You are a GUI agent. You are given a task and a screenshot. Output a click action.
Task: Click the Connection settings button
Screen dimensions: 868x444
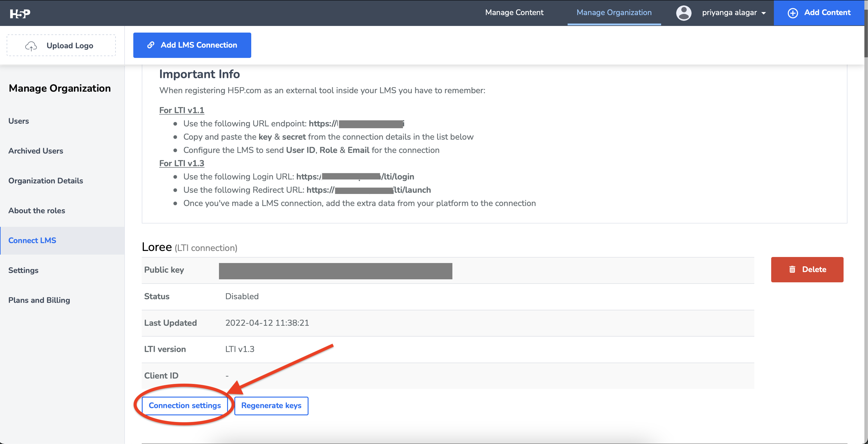pos(185,406)
